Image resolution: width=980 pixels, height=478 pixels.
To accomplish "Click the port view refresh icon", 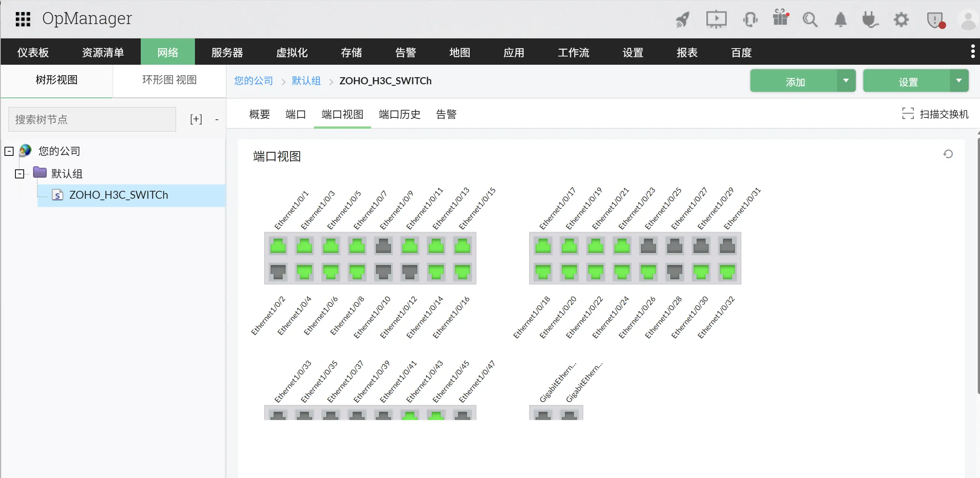I will pyautogui.click(x=948, y=154).
